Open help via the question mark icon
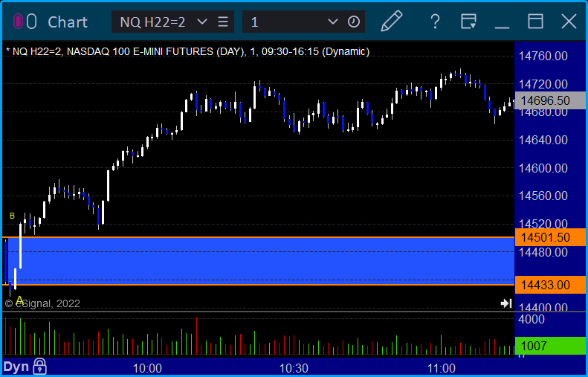The width and height of the screenshot is (588, 377). (435, 22)
